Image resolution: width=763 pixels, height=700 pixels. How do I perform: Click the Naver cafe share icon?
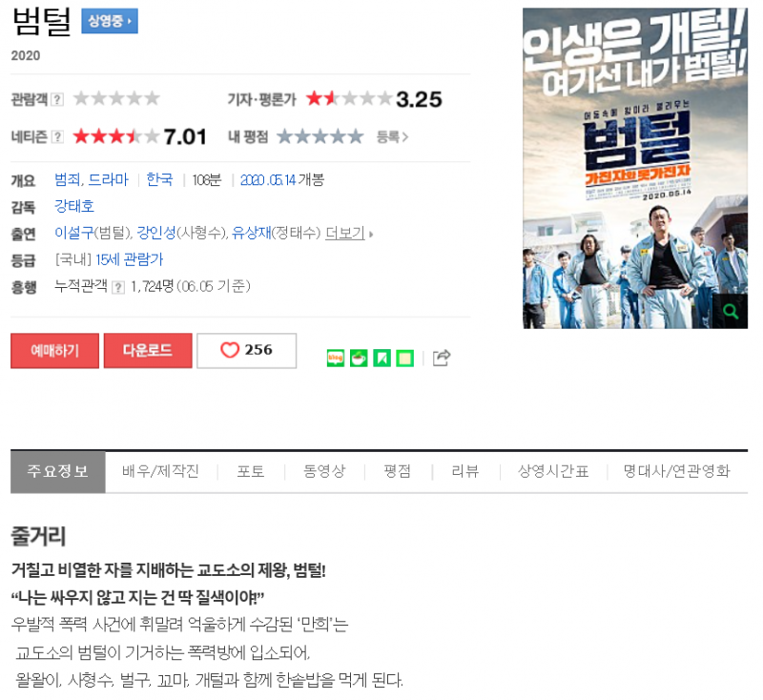coord(359,359)
